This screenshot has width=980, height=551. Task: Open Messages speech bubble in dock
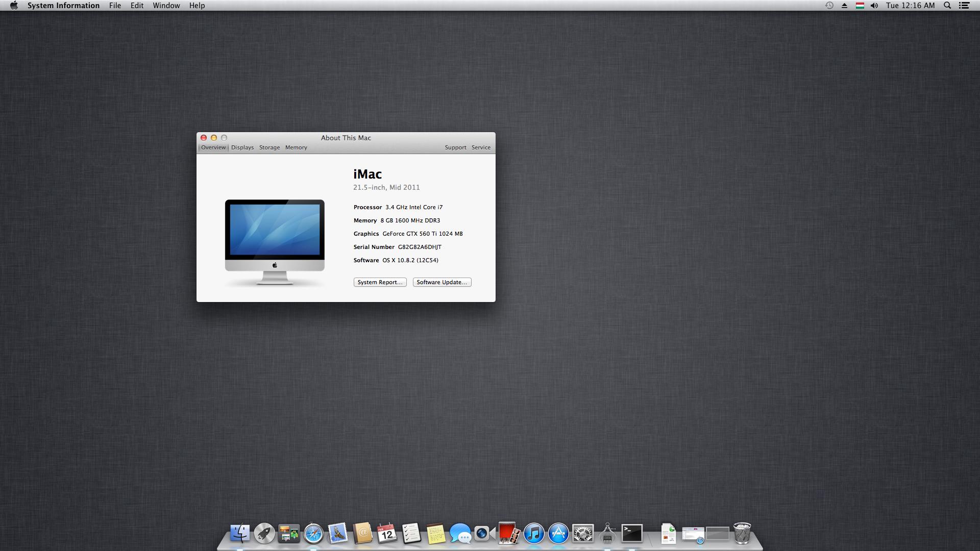click(x=460, y=534)
